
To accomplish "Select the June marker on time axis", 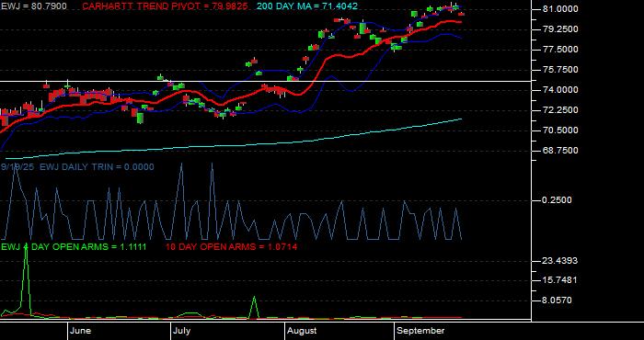I will 81,331.
